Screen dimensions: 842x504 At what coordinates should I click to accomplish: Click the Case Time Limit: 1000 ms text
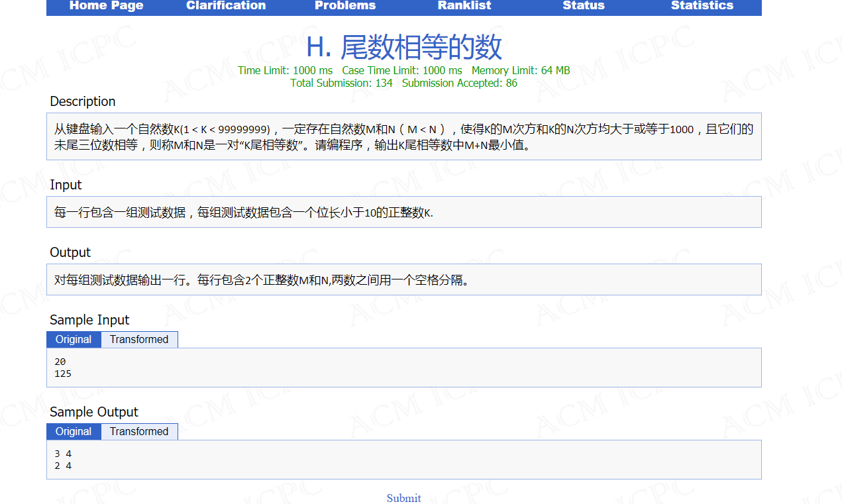402,70
